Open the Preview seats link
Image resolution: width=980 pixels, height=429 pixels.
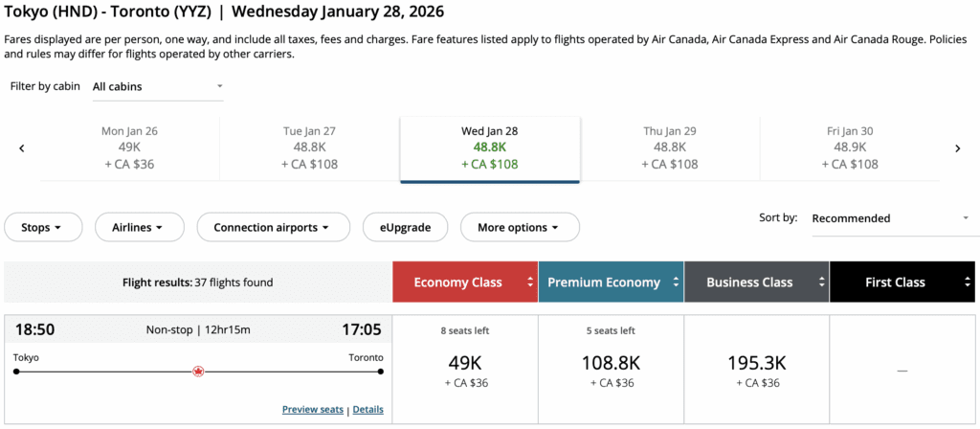(312, 410)
